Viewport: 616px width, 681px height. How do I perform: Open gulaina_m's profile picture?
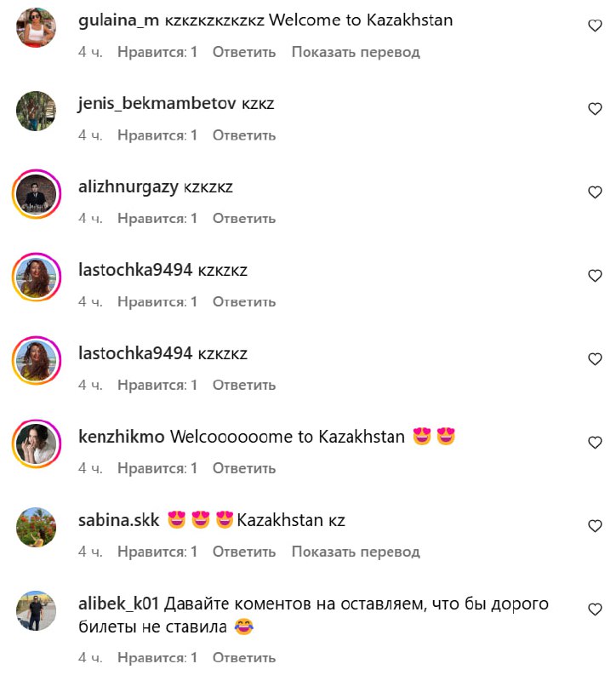tap(36, 27)
